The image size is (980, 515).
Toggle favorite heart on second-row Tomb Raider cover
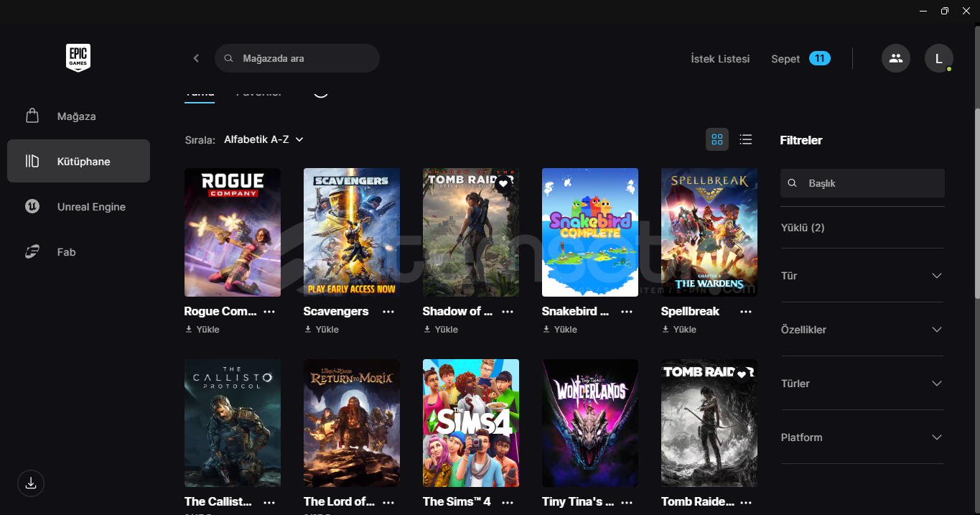(742, 374)
